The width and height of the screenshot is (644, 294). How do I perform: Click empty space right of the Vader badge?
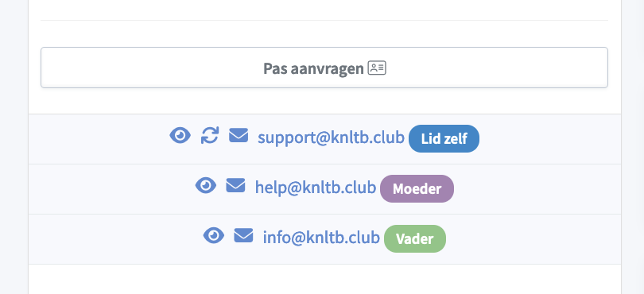point(533,239)
